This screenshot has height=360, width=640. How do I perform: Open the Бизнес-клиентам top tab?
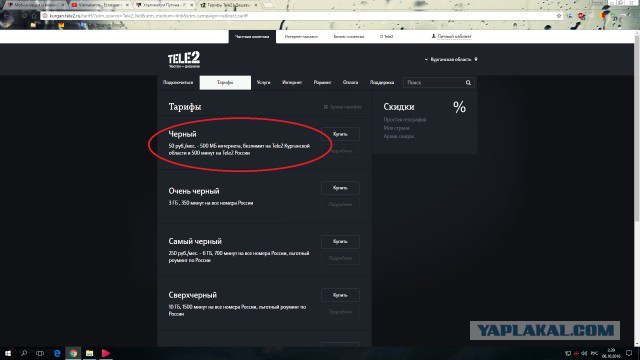[349, 36]
